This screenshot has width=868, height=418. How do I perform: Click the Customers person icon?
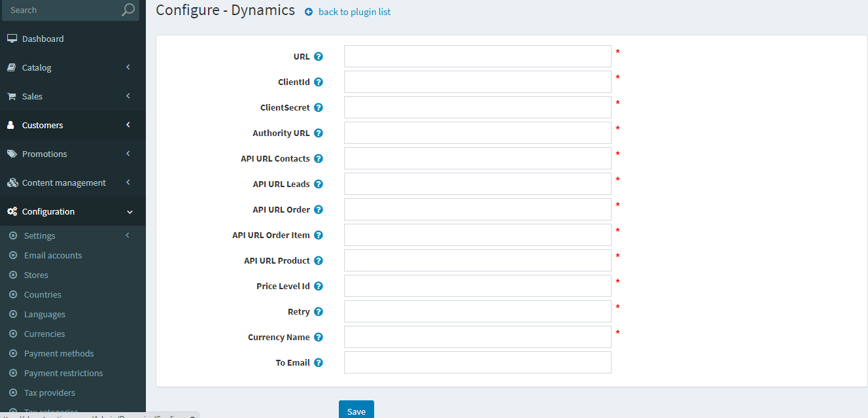pos(11,125)
